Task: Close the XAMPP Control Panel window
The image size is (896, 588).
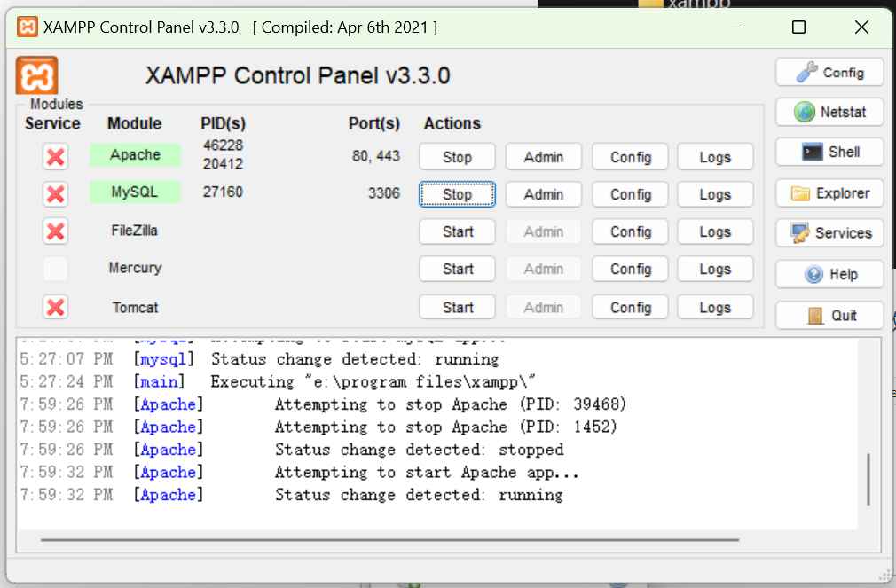Action: click(861, 27)
